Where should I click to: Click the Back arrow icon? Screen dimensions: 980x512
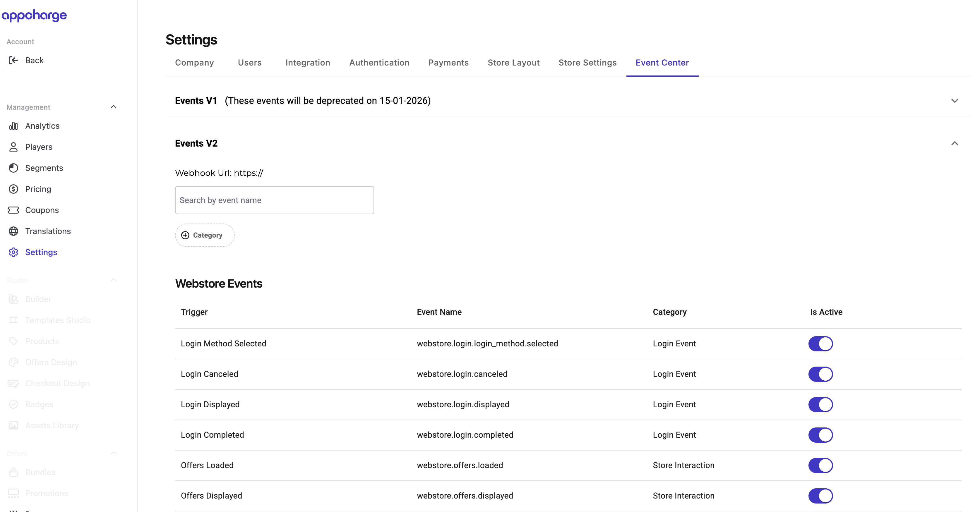pyautogui.click(x=13, y=60)
